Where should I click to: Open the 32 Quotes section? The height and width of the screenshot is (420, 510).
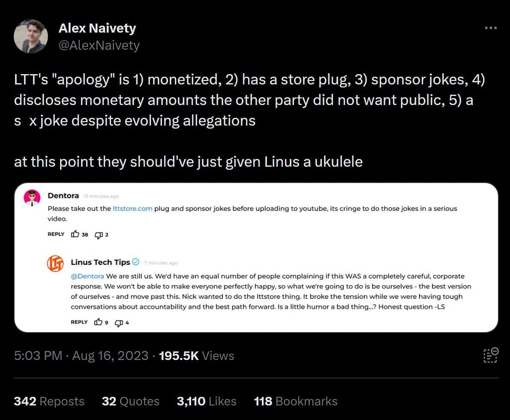tap(130, 401)
